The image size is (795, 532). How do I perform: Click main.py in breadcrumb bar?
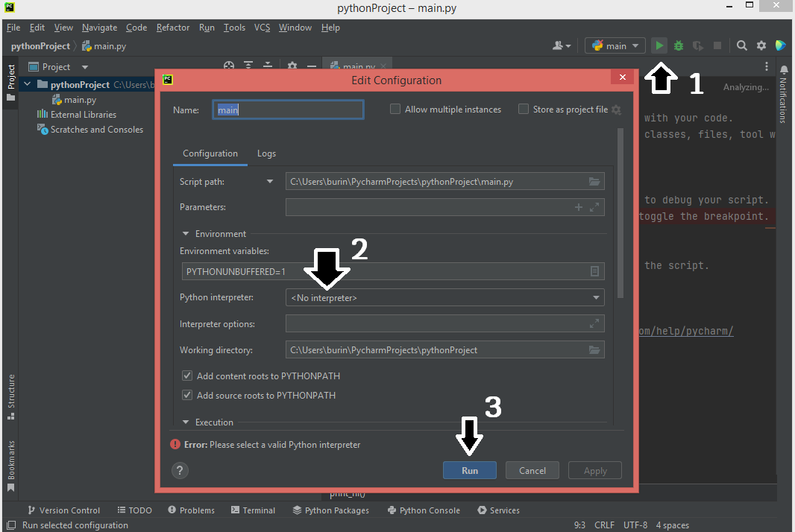[x=104, y=46]
